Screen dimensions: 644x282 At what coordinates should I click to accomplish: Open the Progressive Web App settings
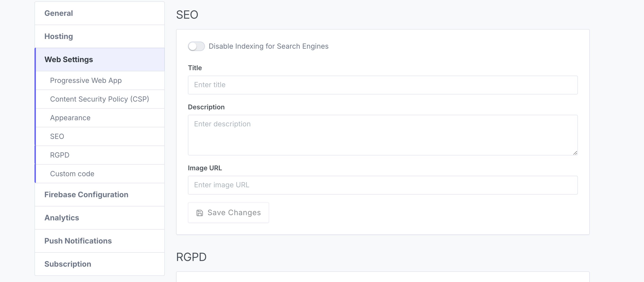click(86, 80)
